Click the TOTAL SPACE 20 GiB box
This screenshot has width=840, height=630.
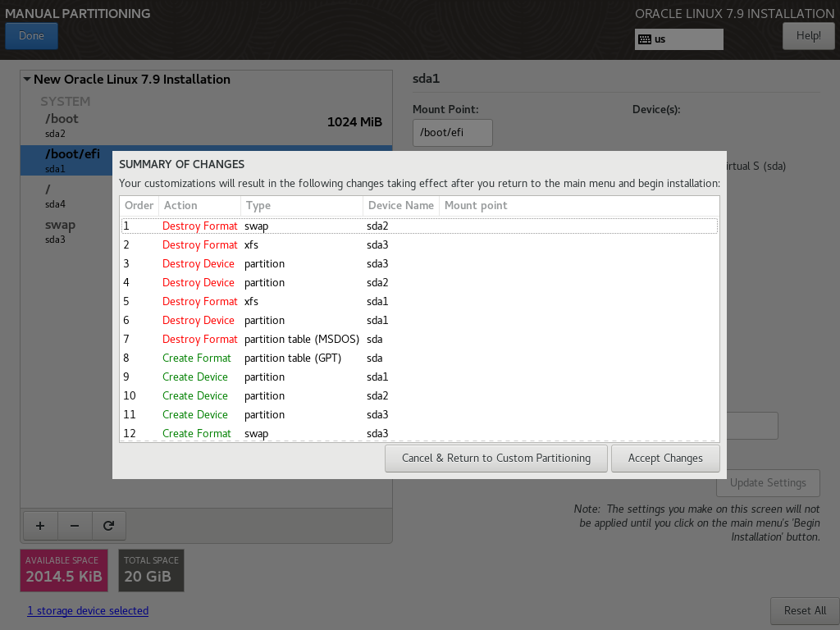(151, 571)
